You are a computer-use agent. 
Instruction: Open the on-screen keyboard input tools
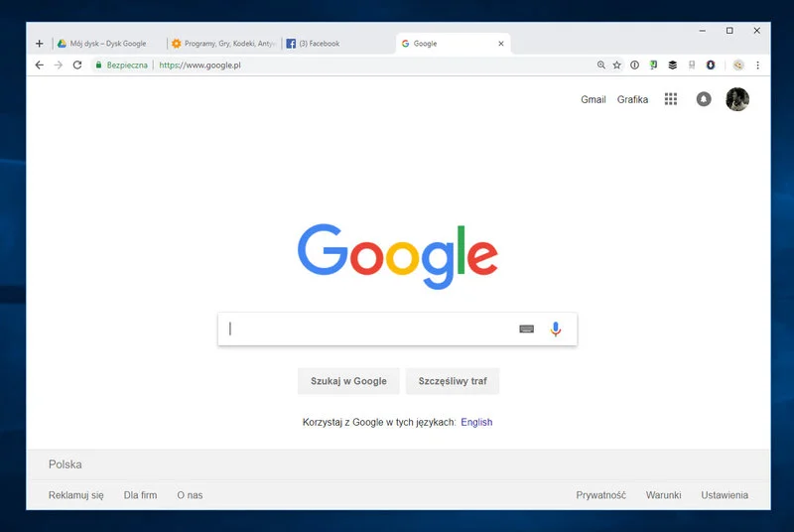coord(527,329)
